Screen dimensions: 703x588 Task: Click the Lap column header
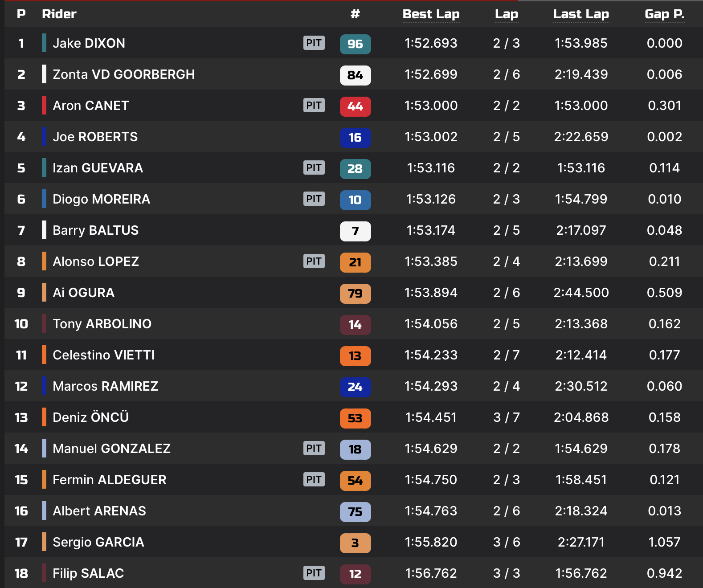click(507, 14)
